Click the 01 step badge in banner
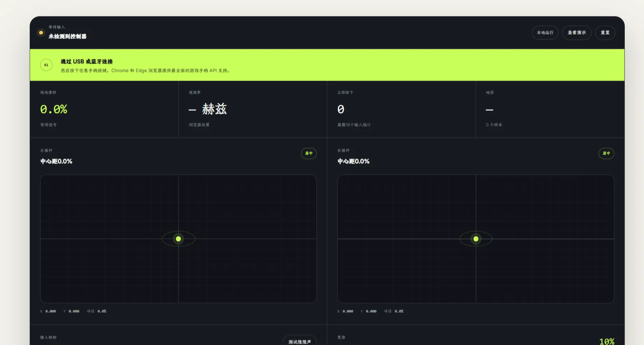The width and height of the screenshot is (644, 345). [46, 65]
